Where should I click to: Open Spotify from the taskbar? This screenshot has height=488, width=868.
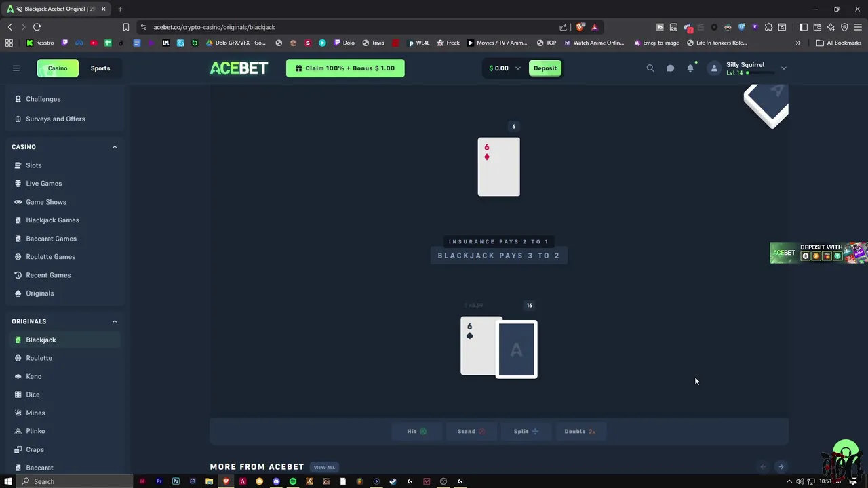pos(293,481)
